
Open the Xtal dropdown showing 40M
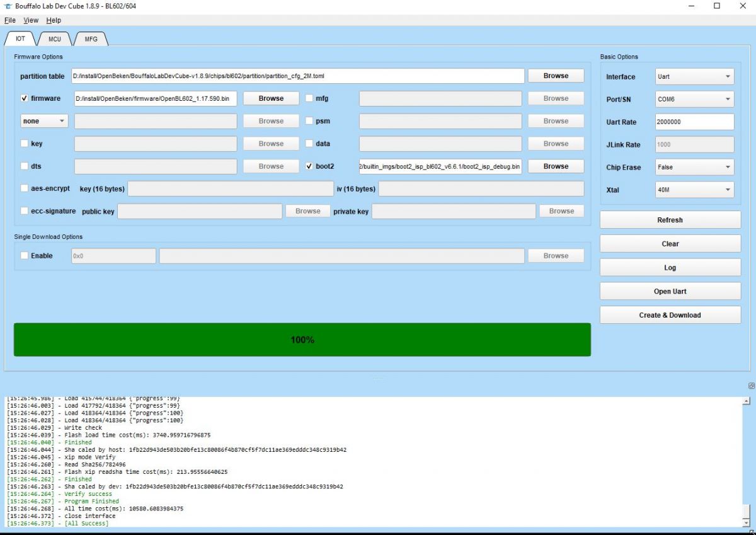[x=695, y=190]
